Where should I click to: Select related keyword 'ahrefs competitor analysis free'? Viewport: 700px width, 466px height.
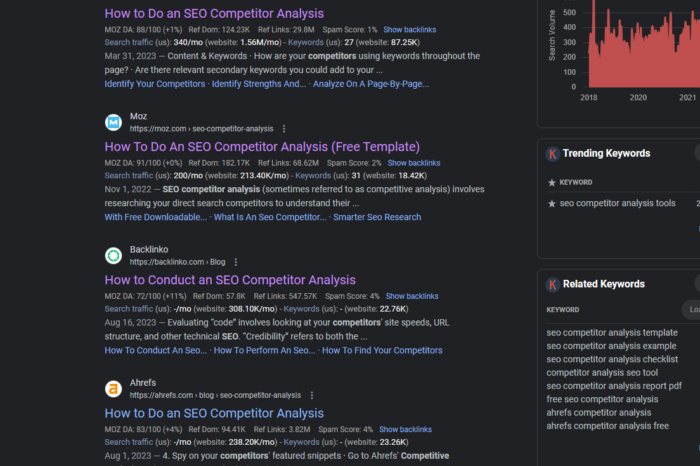607,425
